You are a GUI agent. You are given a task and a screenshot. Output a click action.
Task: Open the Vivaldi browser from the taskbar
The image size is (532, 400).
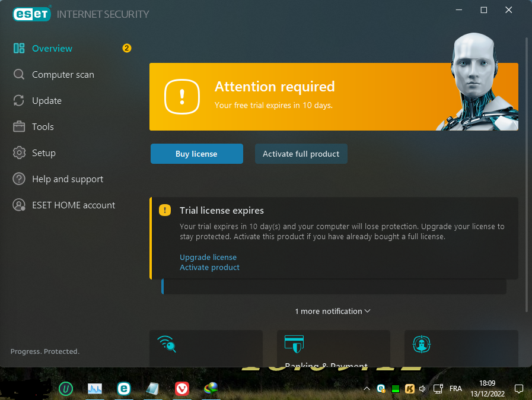pos(182,389)
